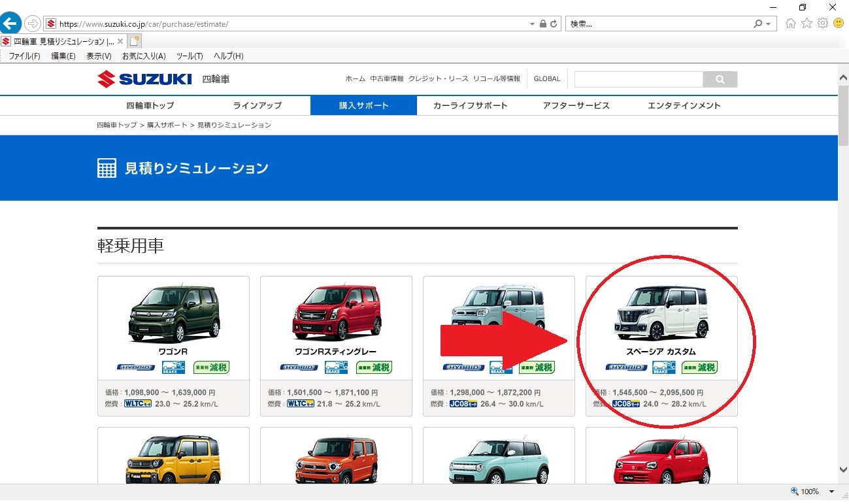Click the 四輪車 label beside the logo
This screenshot has height=504, width=849.
pyautogui.click(x=216, y=79)
